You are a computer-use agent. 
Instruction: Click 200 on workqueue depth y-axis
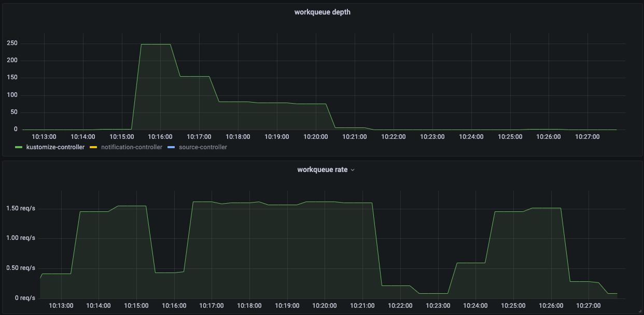[x=12, y=60]
